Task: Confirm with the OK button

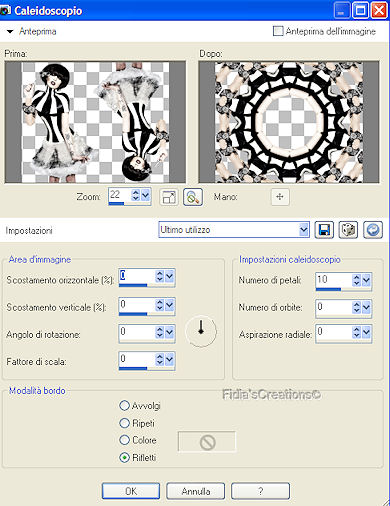Action: pos(131,491)
